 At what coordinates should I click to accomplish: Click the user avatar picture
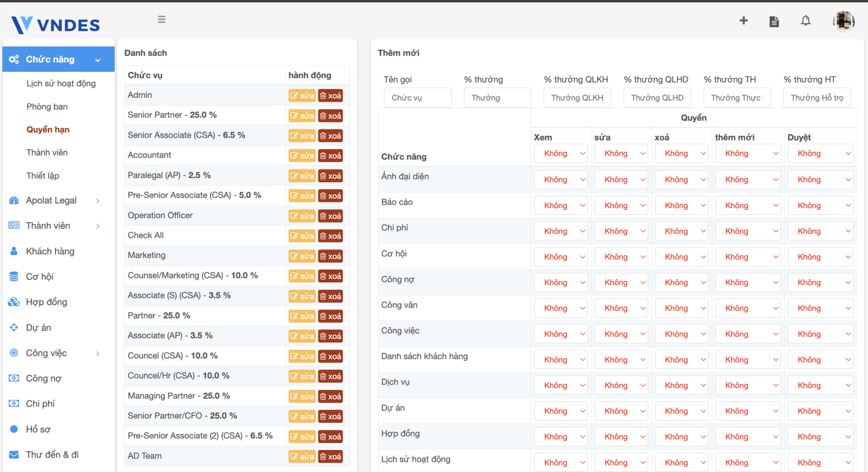point(843,21)
